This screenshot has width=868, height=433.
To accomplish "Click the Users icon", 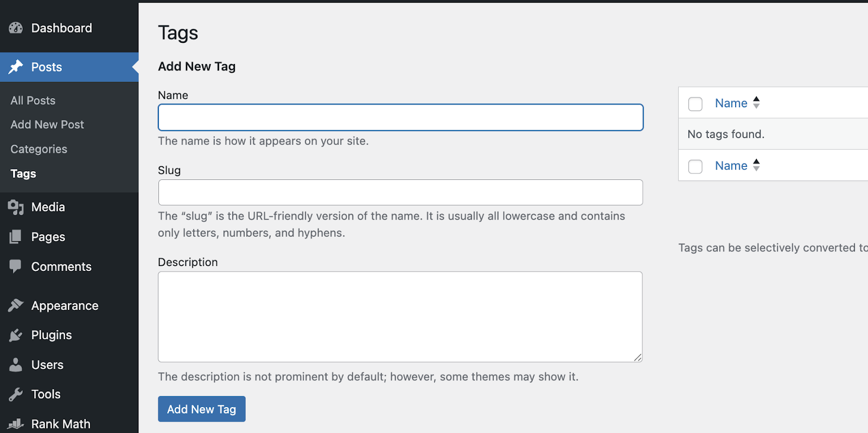I will 16,365.
